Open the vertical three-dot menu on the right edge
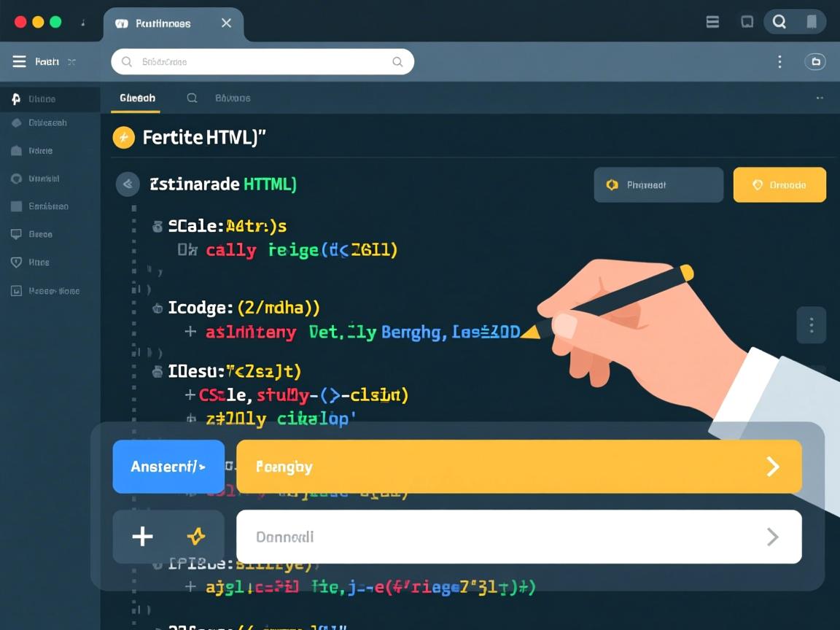 812,325
